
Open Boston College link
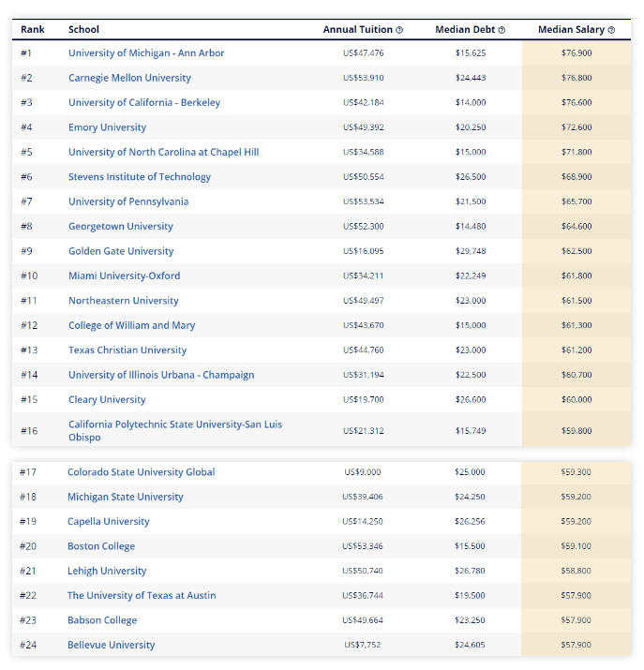pos(101,546)
